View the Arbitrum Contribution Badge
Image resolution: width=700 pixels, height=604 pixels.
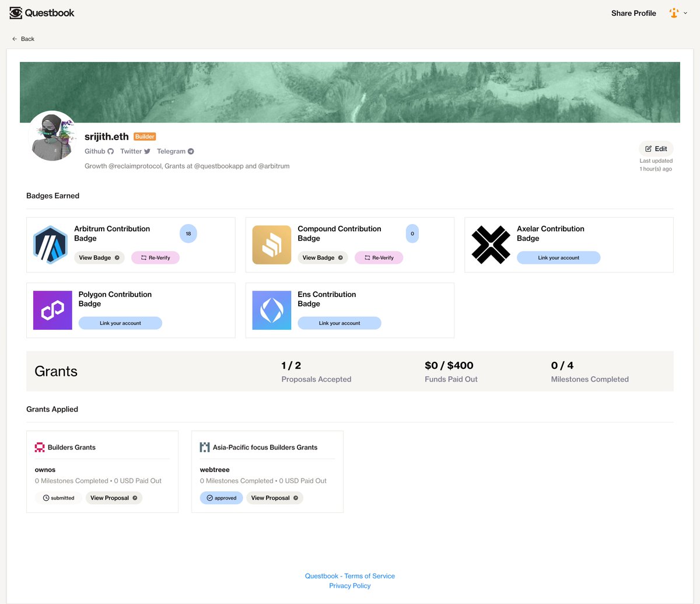(x=99, y=257)
